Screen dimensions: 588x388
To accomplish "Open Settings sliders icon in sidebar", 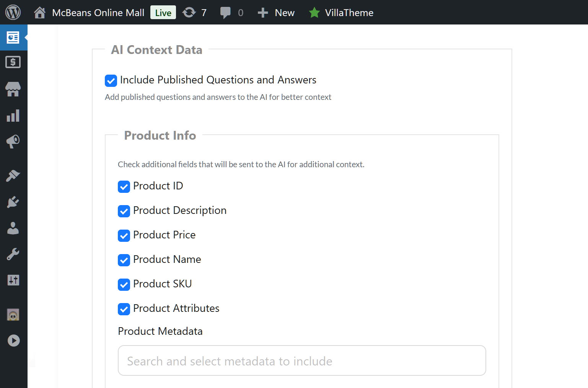I will [13, 280].
